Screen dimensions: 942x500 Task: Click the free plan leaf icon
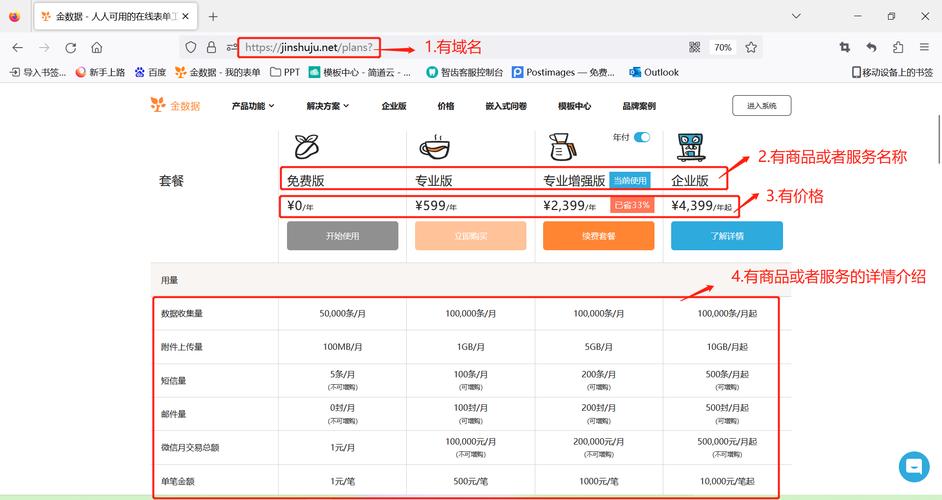pos(306,147)
